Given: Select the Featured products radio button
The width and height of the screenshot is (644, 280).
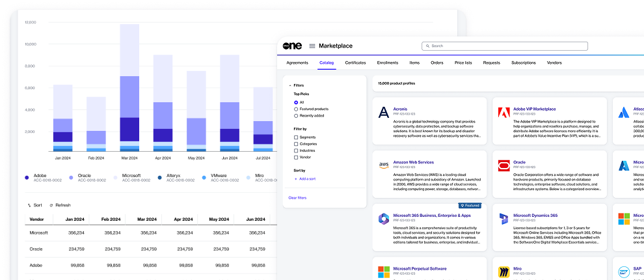Looking at the screenshot, I should 296,109.
